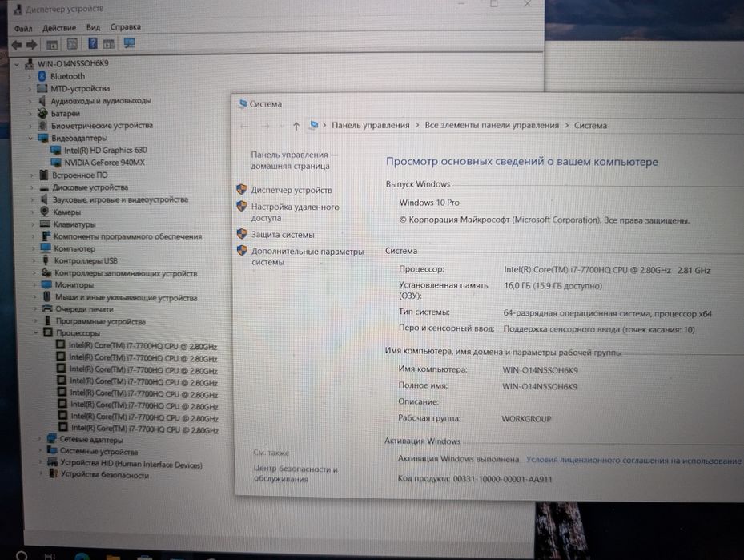This screenshot has width=744, height=560.
Task: Click the Back arrow in Система window
Action: point(244,127)
